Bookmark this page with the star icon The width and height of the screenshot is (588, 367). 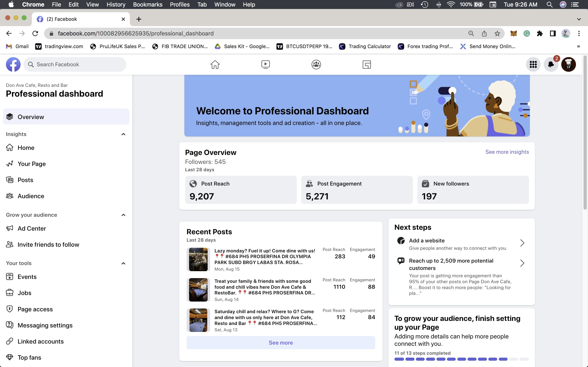497,33
